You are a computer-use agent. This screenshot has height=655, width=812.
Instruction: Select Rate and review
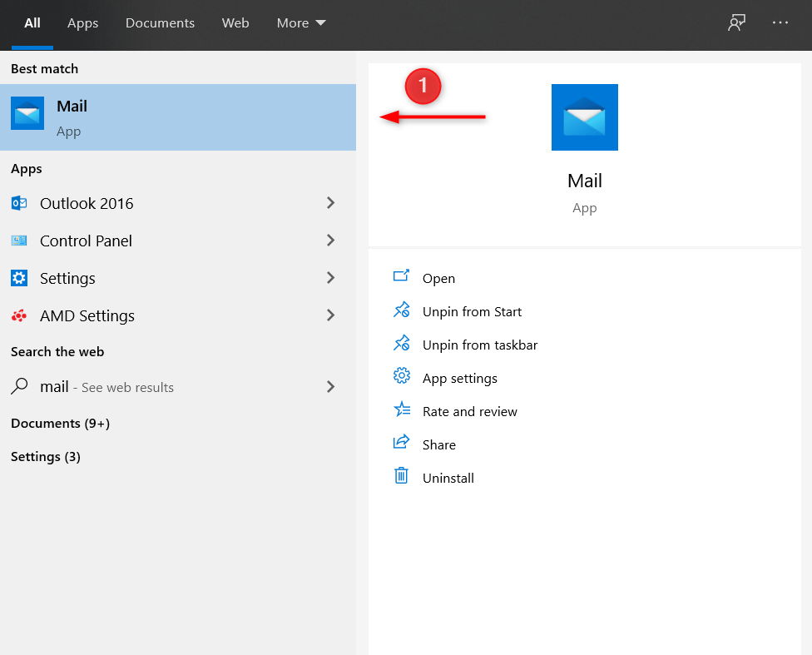tap(470, 411)
